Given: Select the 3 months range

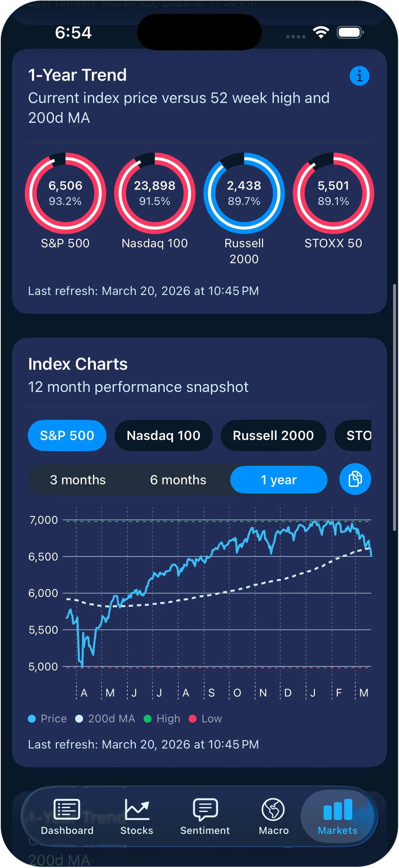Looking at the screenshot, I should click(78, 480).
